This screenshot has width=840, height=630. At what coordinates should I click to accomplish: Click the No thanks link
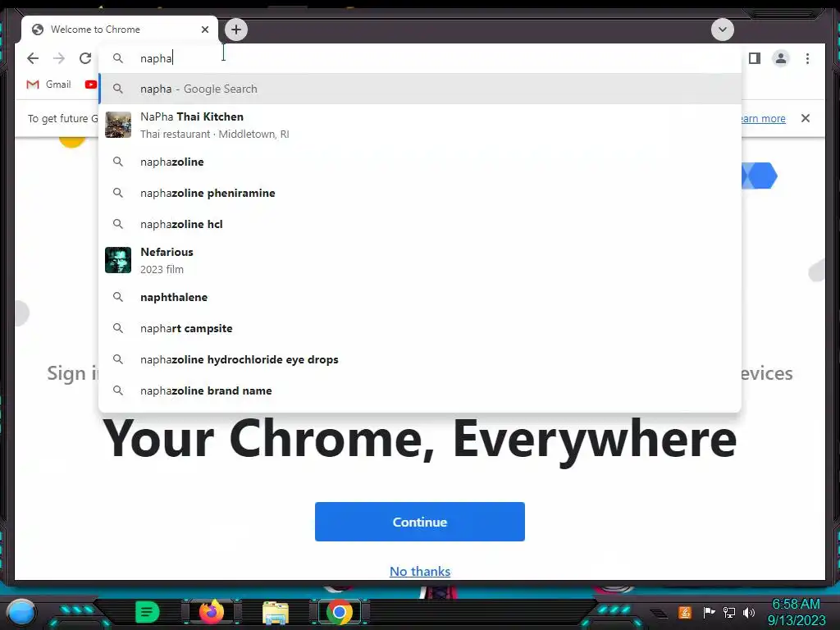420,572
